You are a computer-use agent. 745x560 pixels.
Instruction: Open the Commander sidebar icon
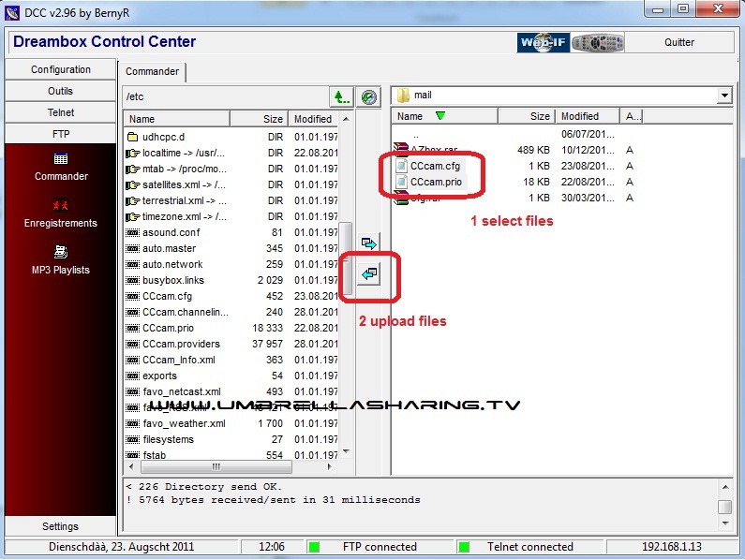click(61, 158)
